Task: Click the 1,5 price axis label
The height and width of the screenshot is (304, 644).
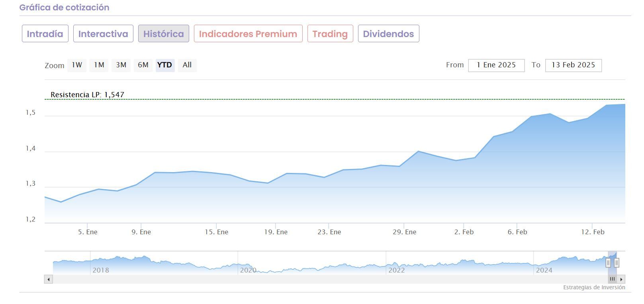Action: pos(31,113)
